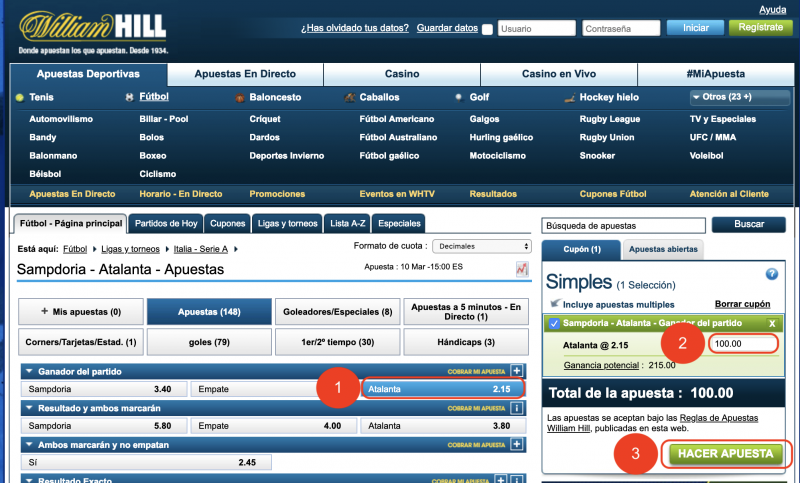800x483 pixels.
Task: Click the football icon beside Fútbol
Action: point(130,97)
